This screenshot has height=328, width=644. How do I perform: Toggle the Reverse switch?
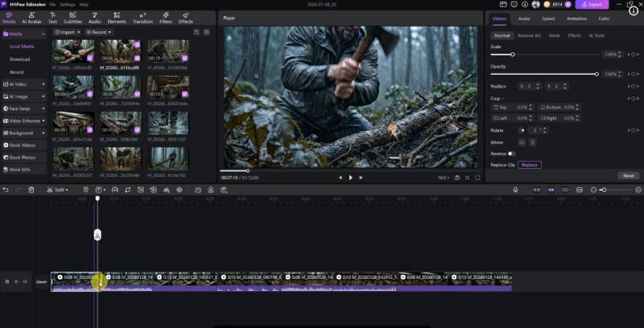coord(511,154)
